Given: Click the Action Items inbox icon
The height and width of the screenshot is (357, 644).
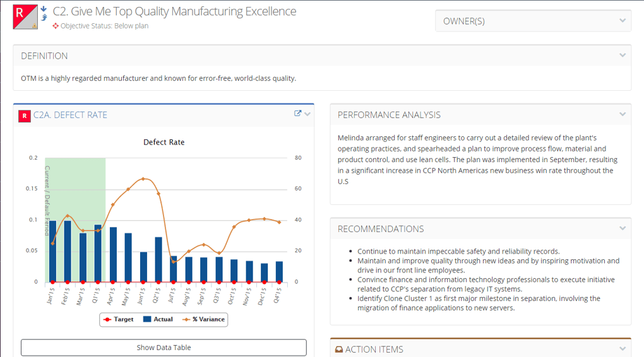Looking at the screenshot, I should (339, 349).
